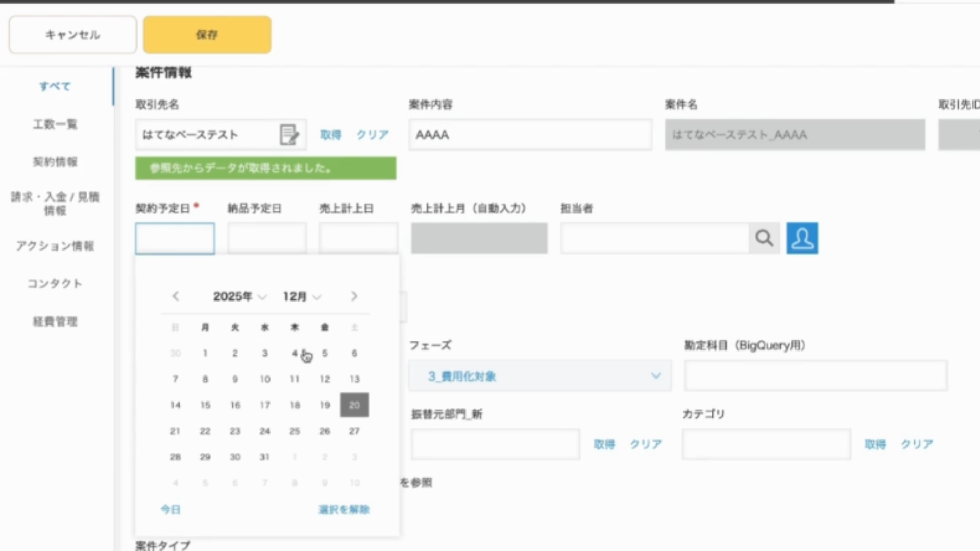The width and height of the screenshot is (980, 551).
Task: Open the 12月 month dropdown in calendar
Action: coord(302,296)
